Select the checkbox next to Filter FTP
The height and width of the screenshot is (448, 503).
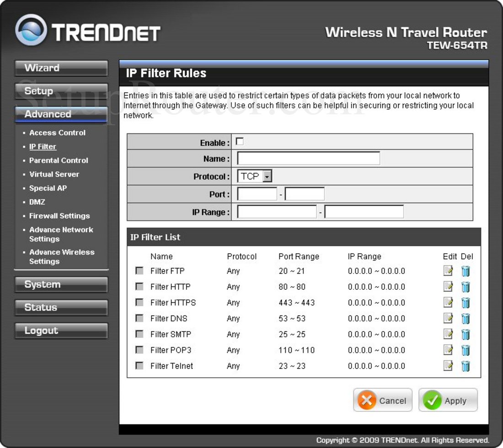tap(139, 271)
